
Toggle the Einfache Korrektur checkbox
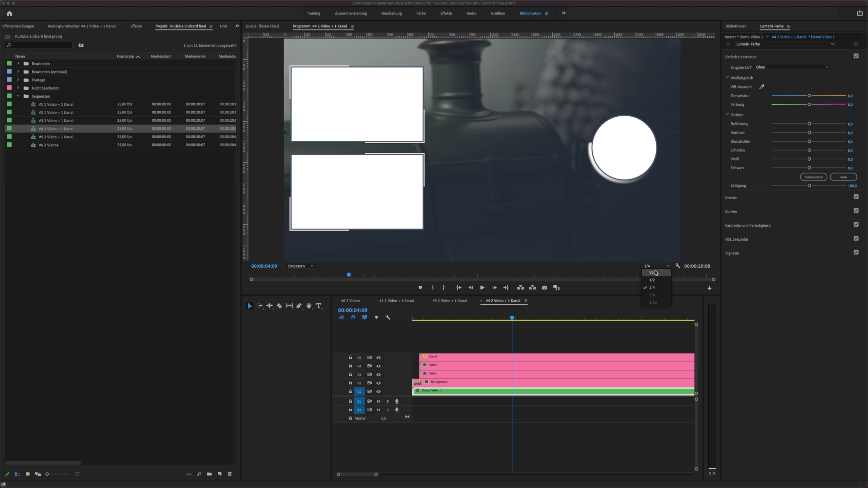coord(856,56)
